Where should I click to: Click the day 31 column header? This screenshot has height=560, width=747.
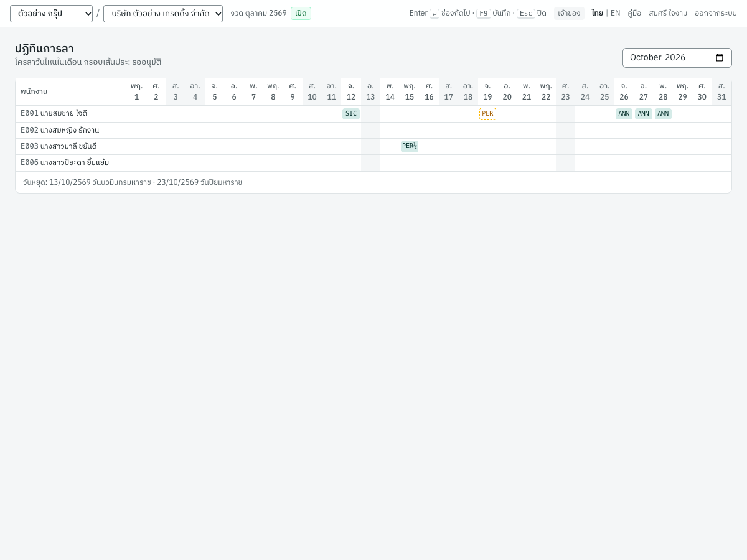pos(721,91)
